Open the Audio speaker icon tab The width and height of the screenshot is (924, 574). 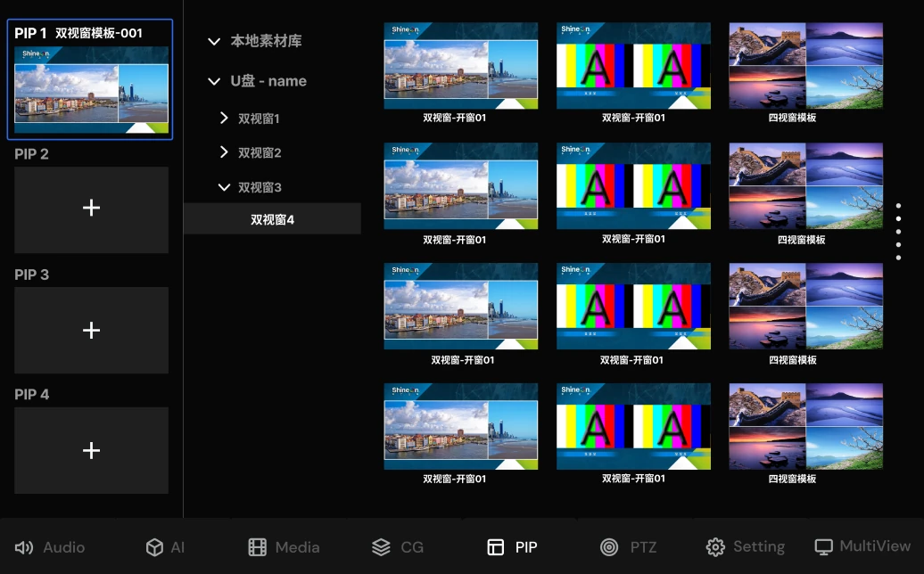point(24,547)
